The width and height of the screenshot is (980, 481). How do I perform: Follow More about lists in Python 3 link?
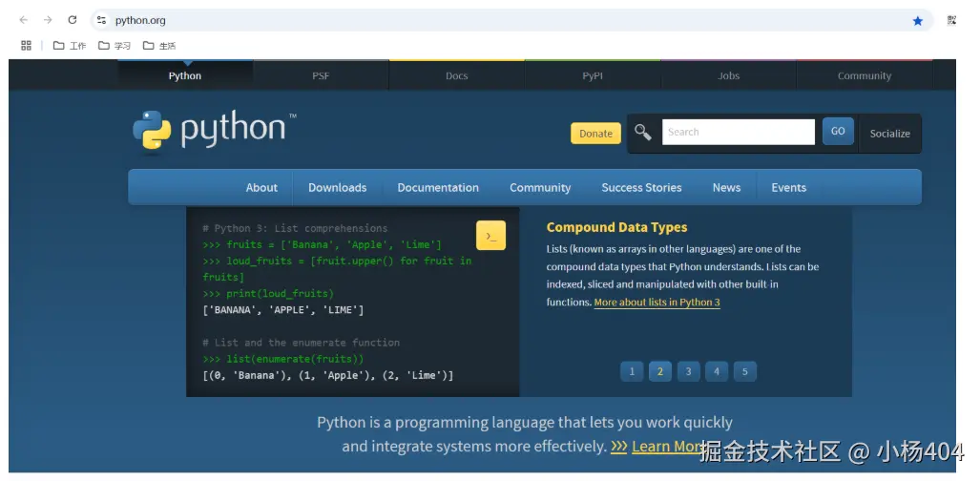[657, 303]
